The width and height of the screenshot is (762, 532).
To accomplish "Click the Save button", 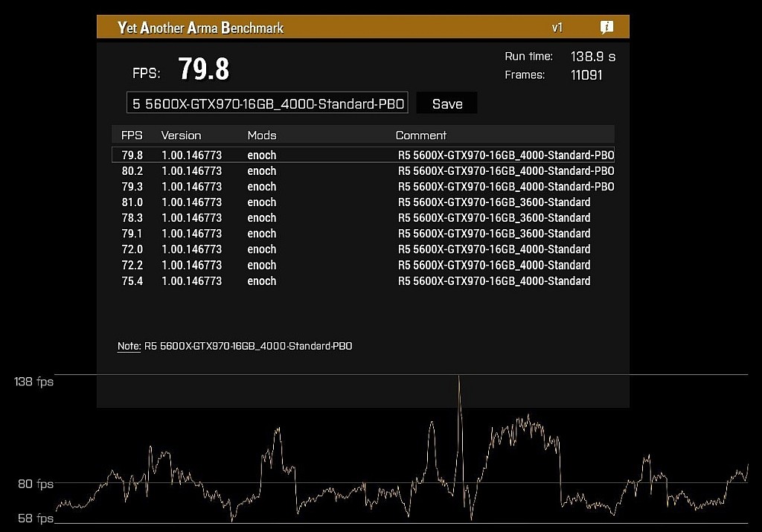I will point(446,103).
